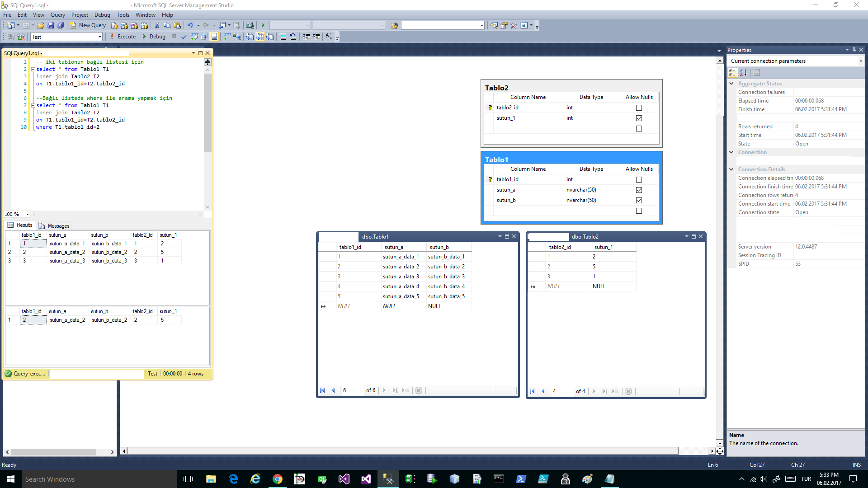Image resolution: width=868 pixels, height=488 pixels.
Task: Toggle Allow Nulls for sutun_a in Tablo1
Action: (639, 190)
